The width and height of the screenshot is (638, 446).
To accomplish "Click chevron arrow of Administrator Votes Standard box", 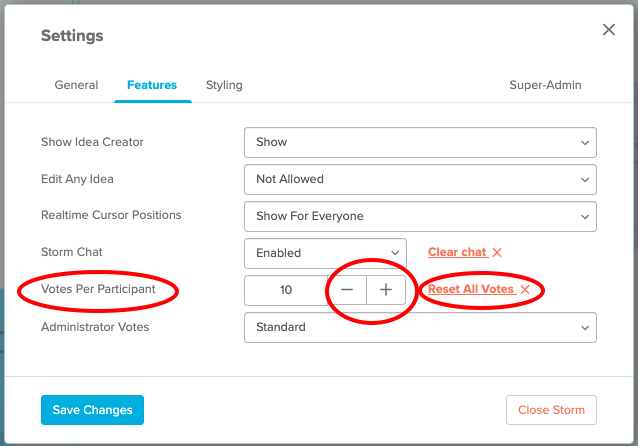I will [x=585, y=328].
